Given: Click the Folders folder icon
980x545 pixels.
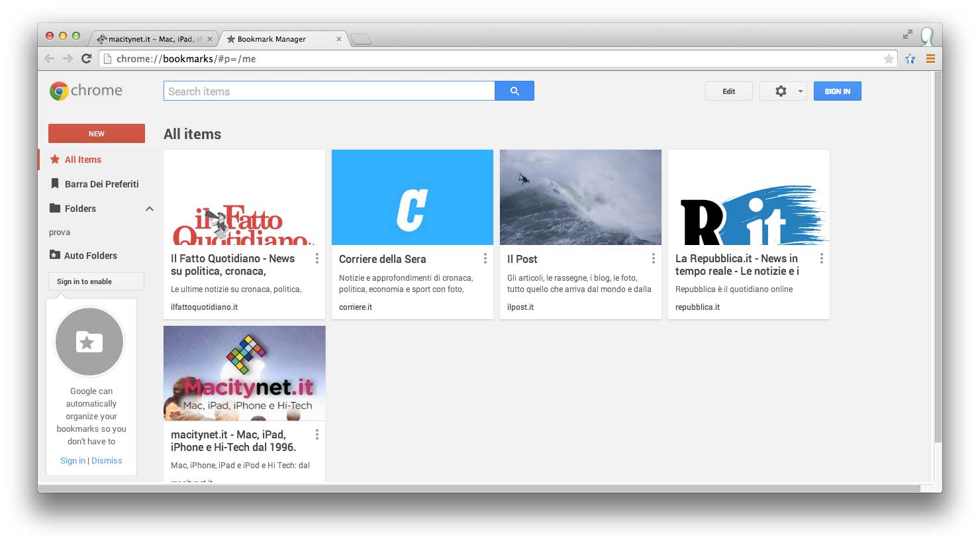Looking at the screenshot, I should tap(55, 208).
